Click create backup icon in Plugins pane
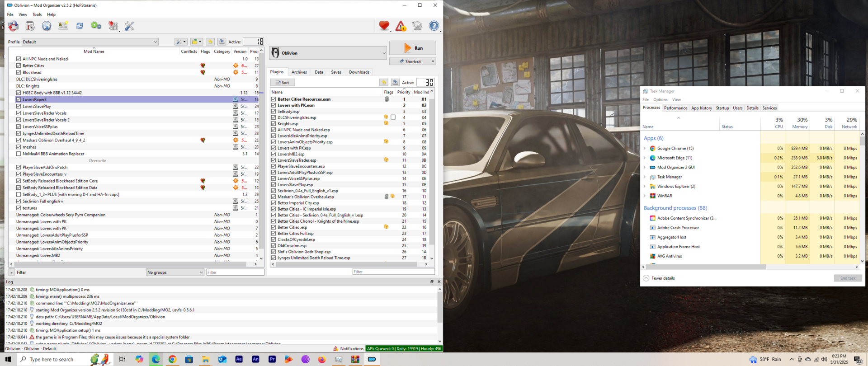The height and width of the screenshot is (366, 868). (x=395, y=82)
